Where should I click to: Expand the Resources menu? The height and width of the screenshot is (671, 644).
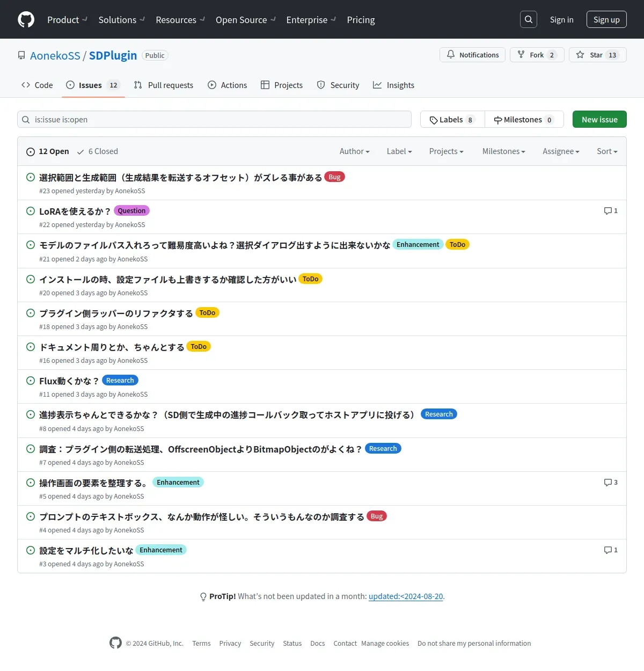[x=180, y=20]
